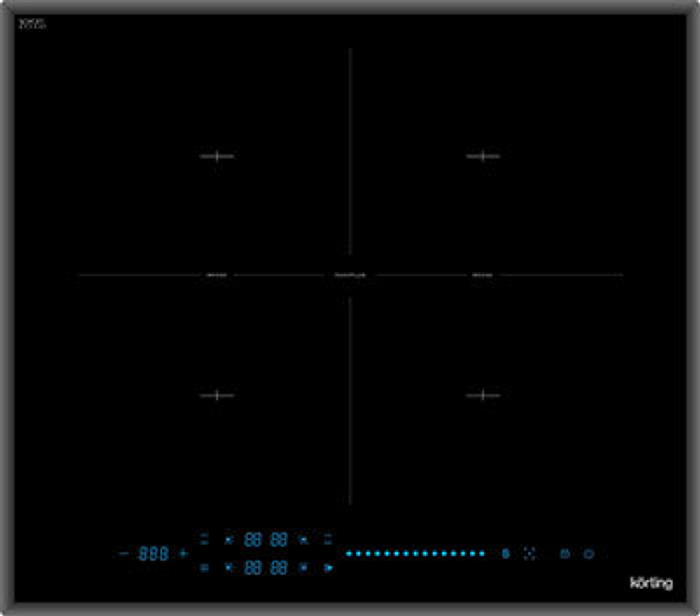Tap the plus button beside the timer
The width and height of the screenshot is (700, 616).
pos(183,554)
